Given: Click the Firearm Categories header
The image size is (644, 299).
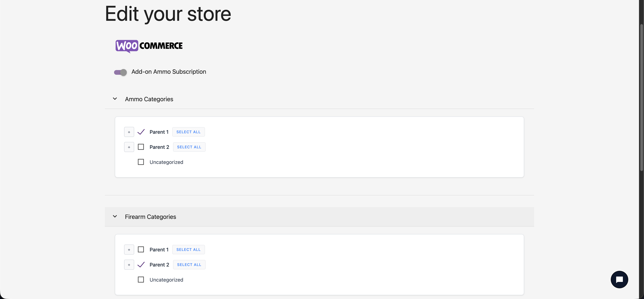Looking at the screenshot, I should coord(150,217).
